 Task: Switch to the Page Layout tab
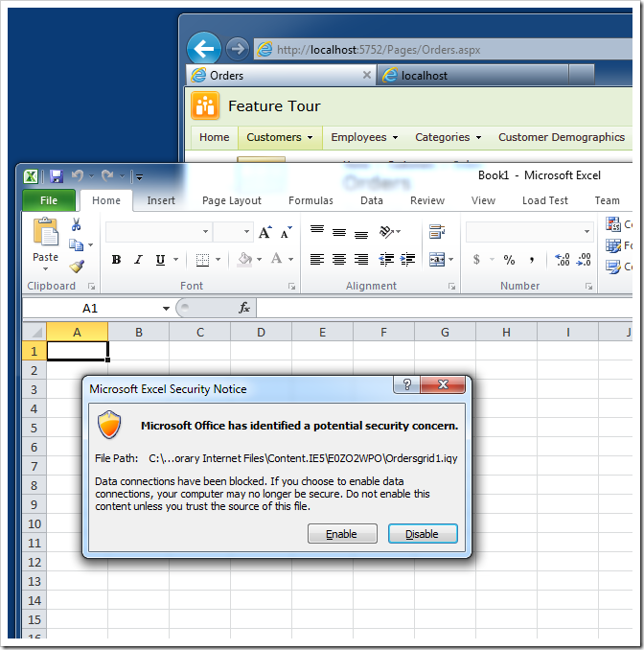(232, 200)
